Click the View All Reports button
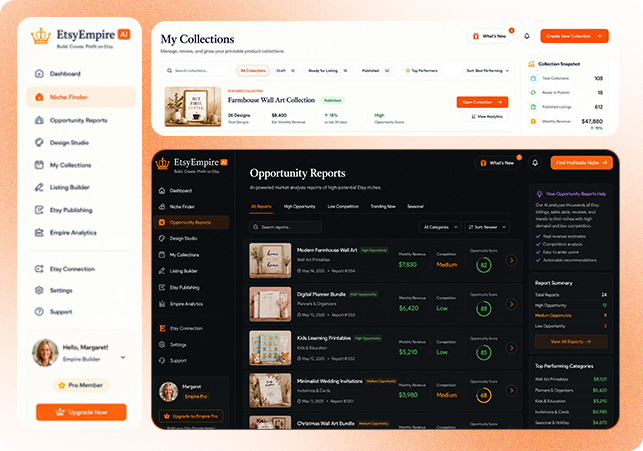The width and height of the screenshot is (643, 451). [571, 342]
